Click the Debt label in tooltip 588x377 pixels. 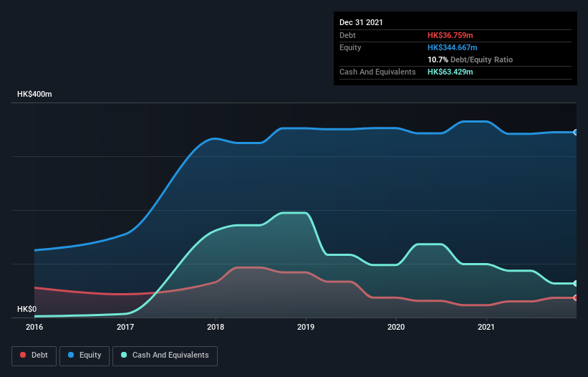(347, 35)
